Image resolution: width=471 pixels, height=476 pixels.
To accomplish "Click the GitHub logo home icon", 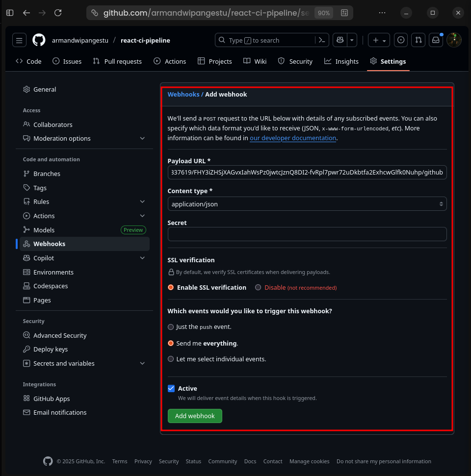I will 39,40.
